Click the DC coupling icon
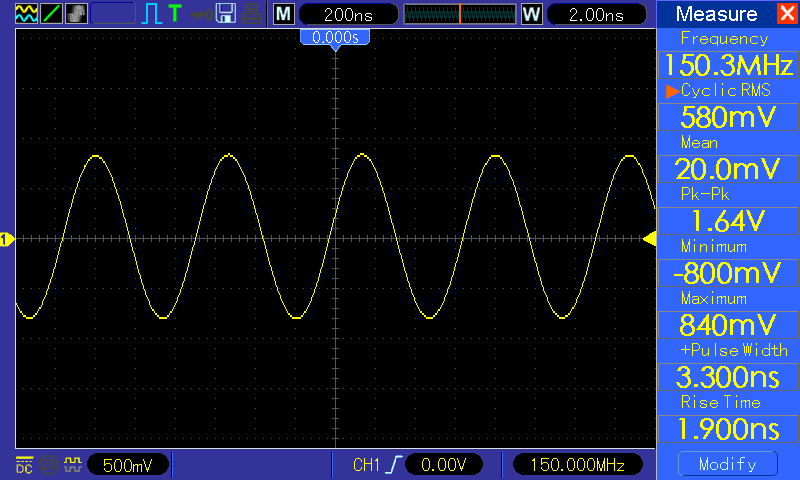 tap(24, 465)
